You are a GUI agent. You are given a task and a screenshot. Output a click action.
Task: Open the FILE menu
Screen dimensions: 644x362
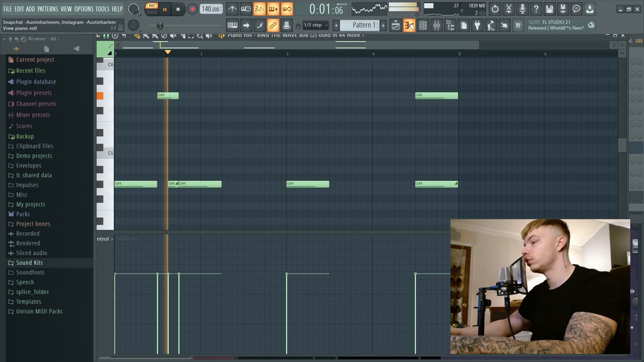pos(8,9)
